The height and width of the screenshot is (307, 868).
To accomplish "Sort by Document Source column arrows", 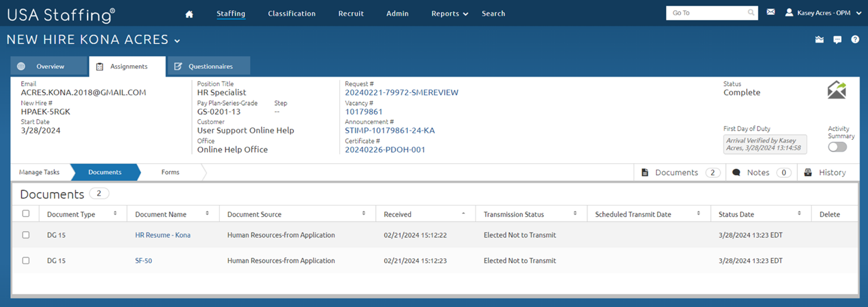I will tap(363, 214).
